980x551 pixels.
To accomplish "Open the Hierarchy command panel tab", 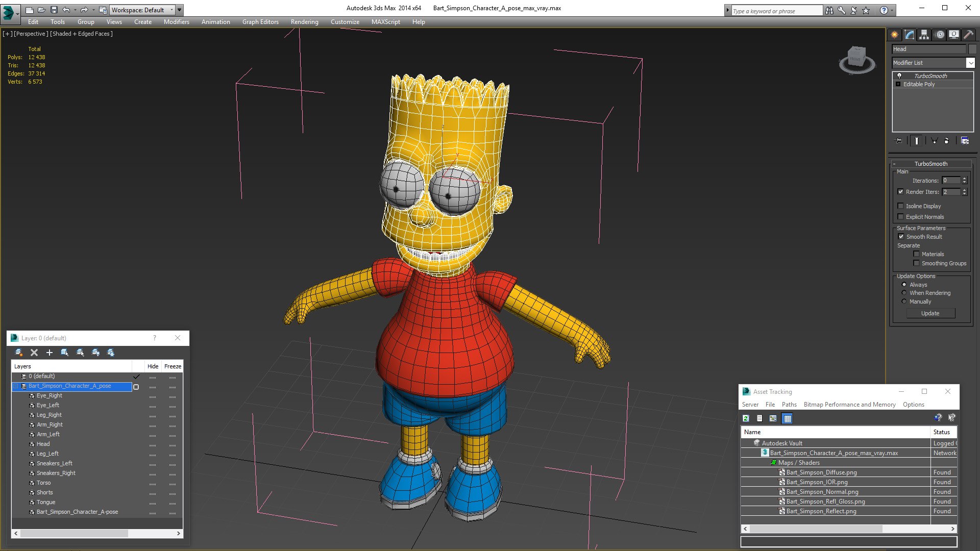I will pos(924,35).
